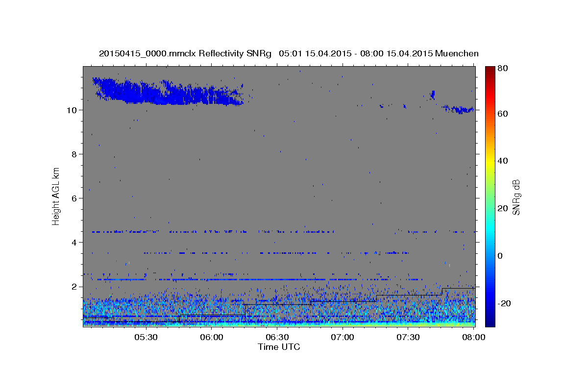Click the height axis label 2
Screen dimensions: 588x392
74,287
